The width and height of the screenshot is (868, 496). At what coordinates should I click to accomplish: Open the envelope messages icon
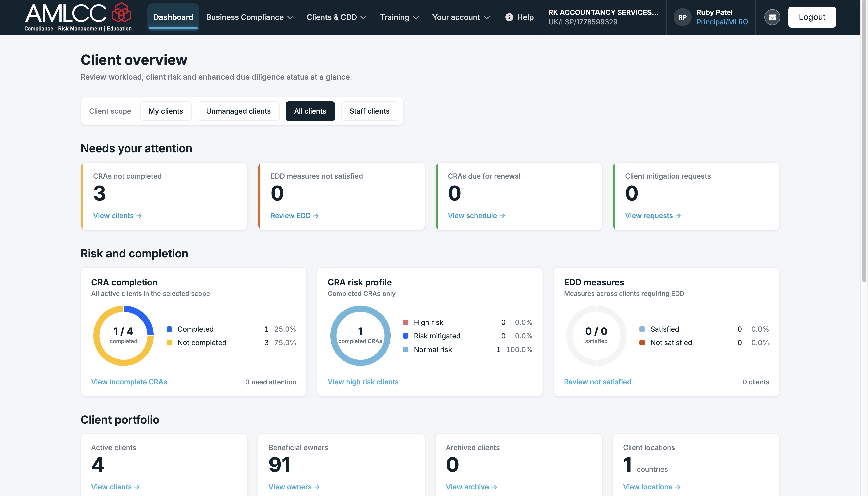(772, 17)
